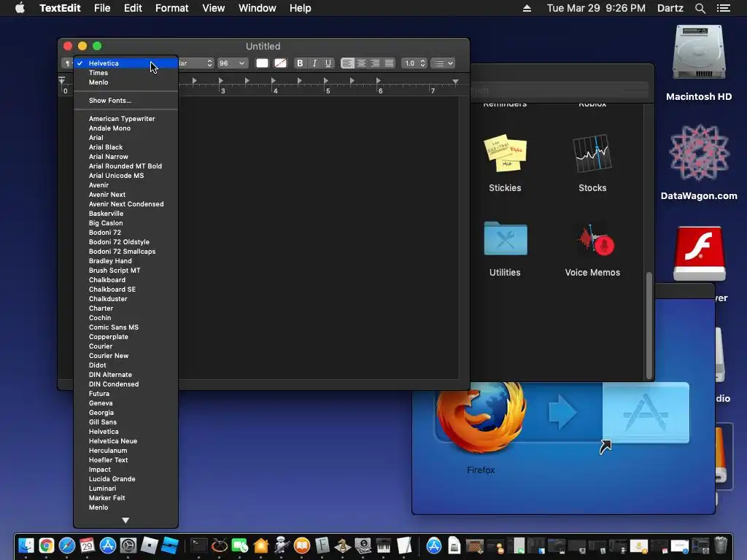Show more fonts via bottom arrow
747x560 pixels.
125,521
